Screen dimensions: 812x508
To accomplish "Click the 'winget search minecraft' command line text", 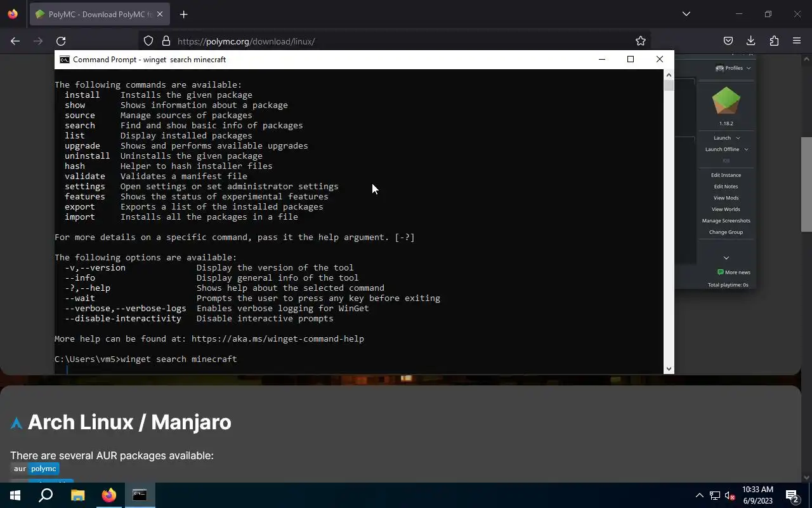I will [179, 359].
